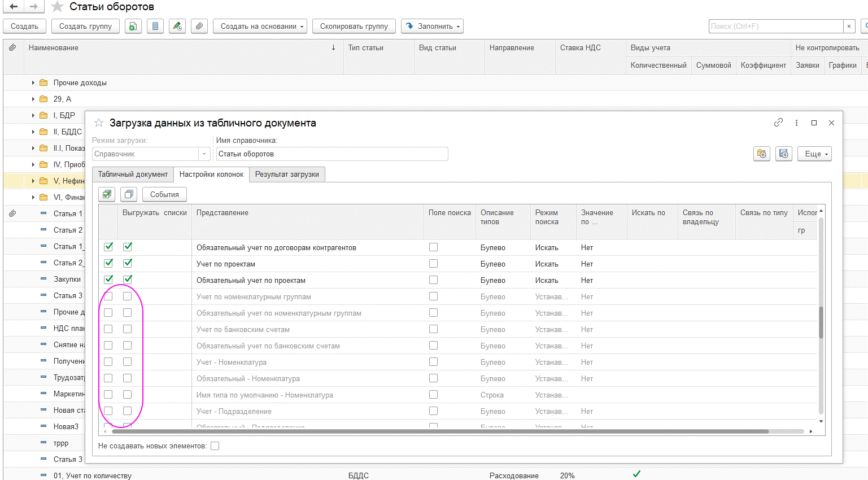
Task: Open the Создать на основании dropdown
Action: point(260,26)
